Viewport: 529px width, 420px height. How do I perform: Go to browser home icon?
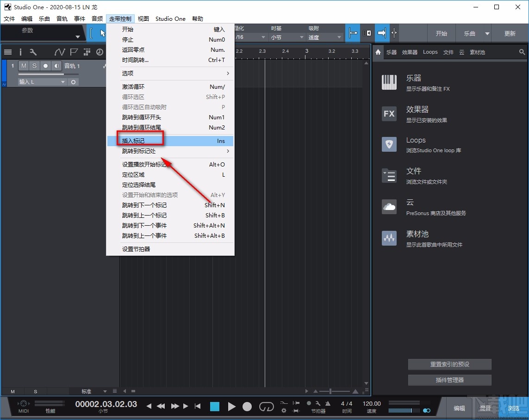coord(378,52)
